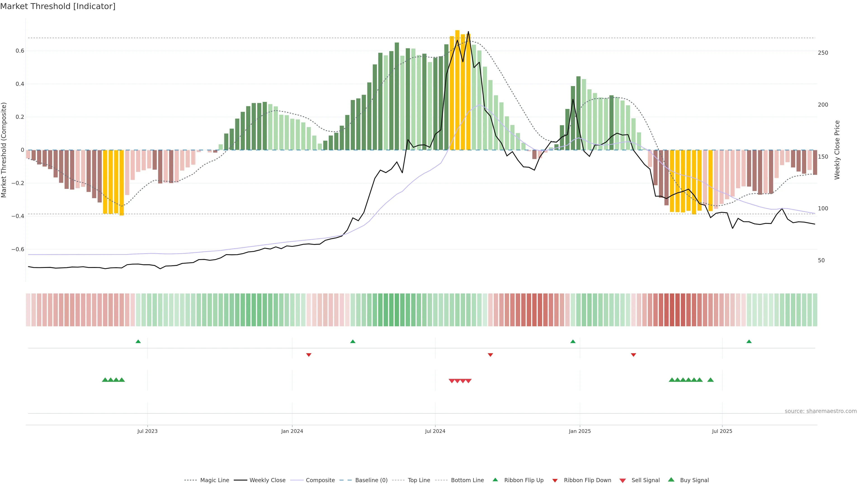
Task: Click the Ribbon Flip Down legend triangle
Action: pyautogui.click(x=555, y=481)
